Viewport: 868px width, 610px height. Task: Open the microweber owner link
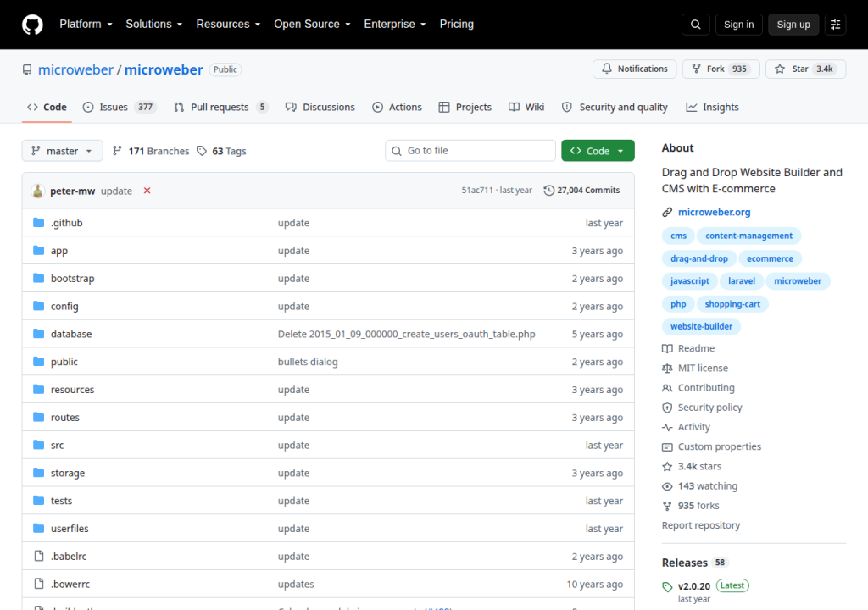click(75, 69)
